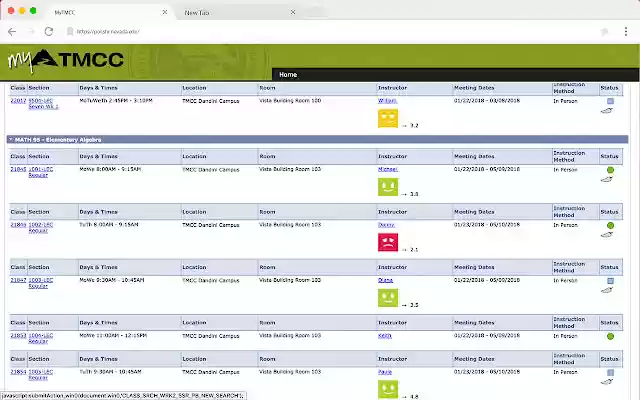Open instructor Paula's link
The width and height of the screenshot is (640, 400).
[x=385, y=372]
